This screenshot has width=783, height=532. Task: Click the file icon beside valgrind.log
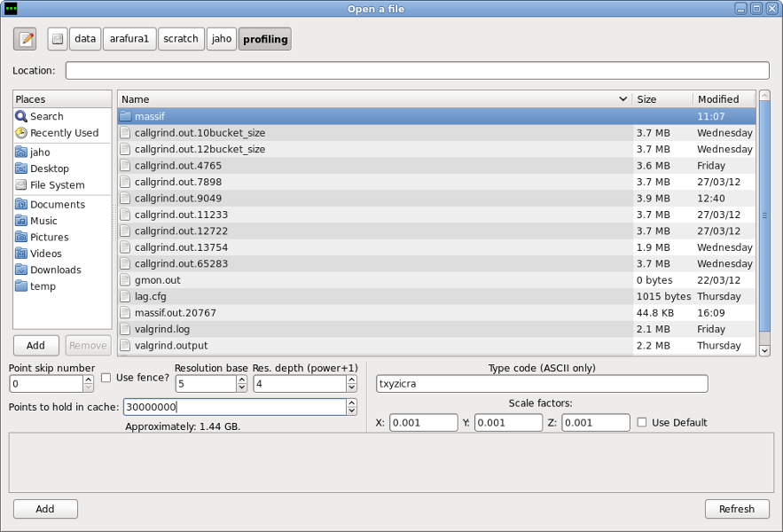pos(125,329)
